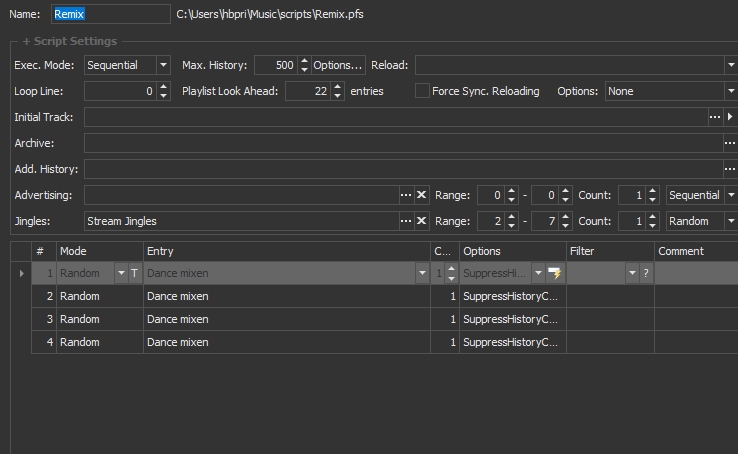Click the T button in row 1
This screenshot has width=738, height=454.
click(134, 273)
